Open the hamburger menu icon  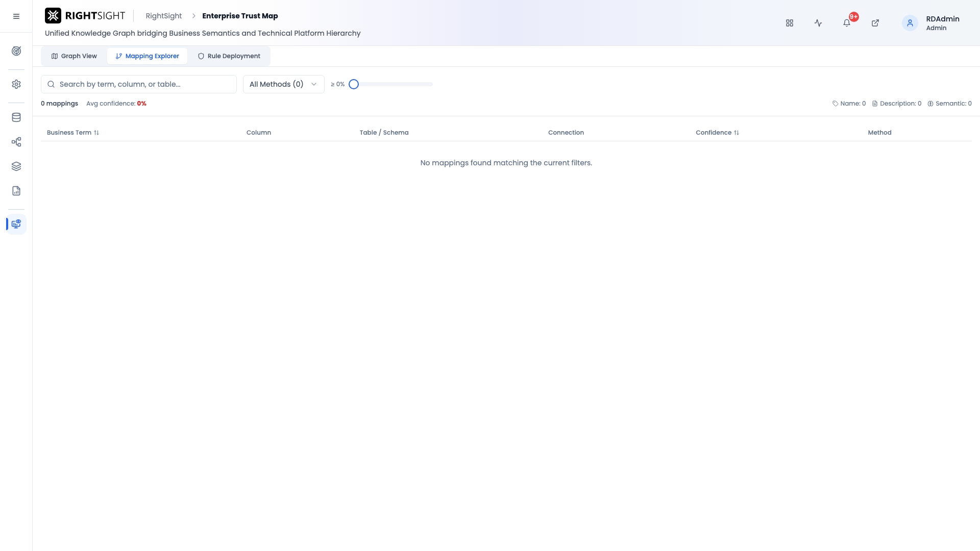(16, 16)
